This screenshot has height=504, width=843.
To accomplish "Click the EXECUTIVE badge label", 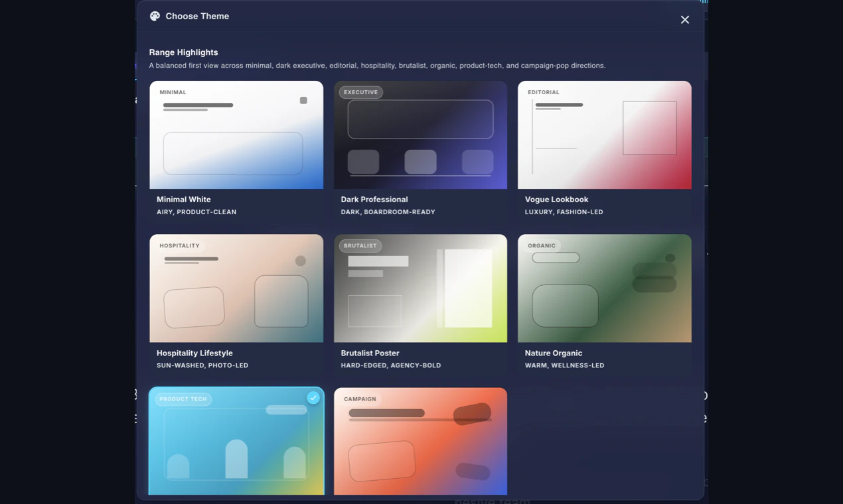I will [x=360, y=92].
